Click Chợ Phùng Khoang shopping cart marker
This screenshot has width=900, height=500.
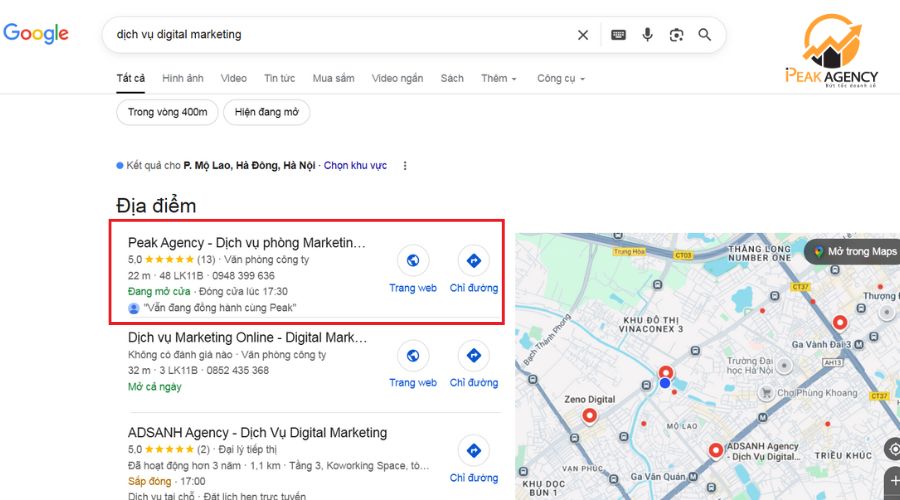765,393
